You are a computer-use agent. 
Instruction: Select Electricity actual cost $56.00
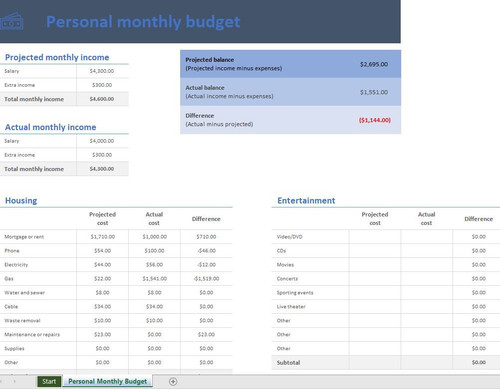click(x=154, y=265)
